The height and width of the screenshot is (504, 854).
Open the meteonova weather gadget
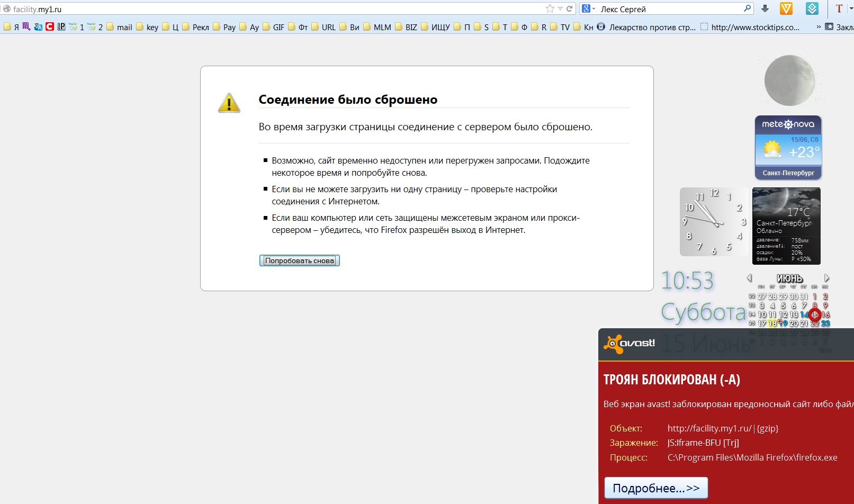[788, 148]
